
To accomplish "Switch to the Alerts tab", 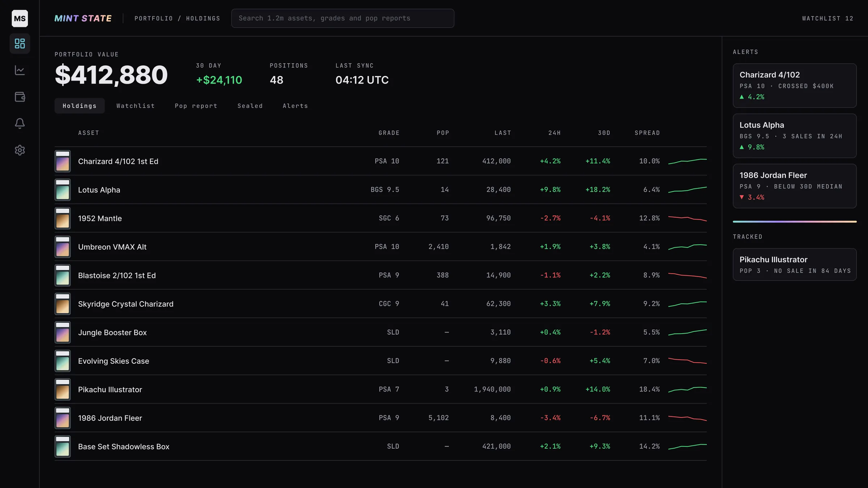I will (x=295, y=106).
